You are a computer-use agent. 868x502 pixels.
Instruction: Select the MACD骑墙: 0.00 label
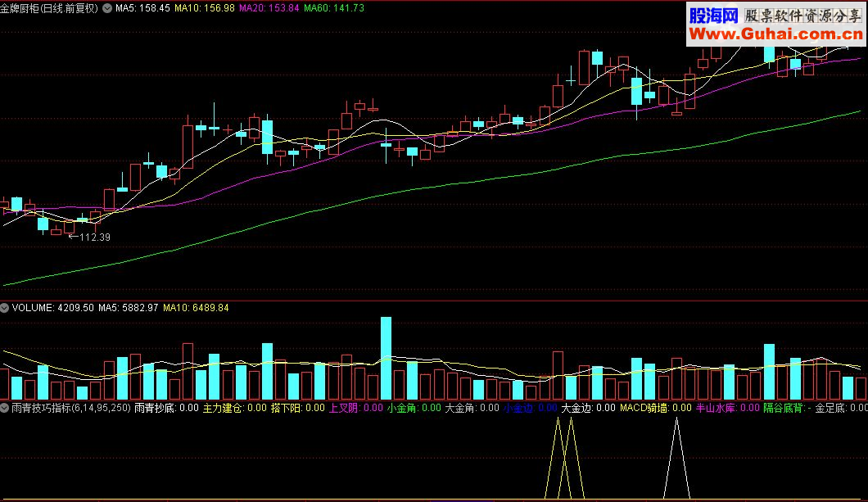tap(655, 408)
